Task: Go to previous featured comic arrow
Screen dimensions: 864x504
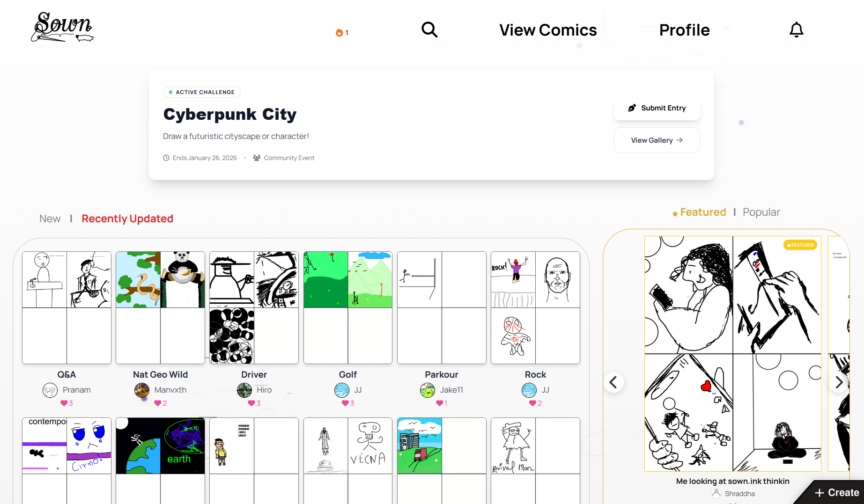Action: 613,382
